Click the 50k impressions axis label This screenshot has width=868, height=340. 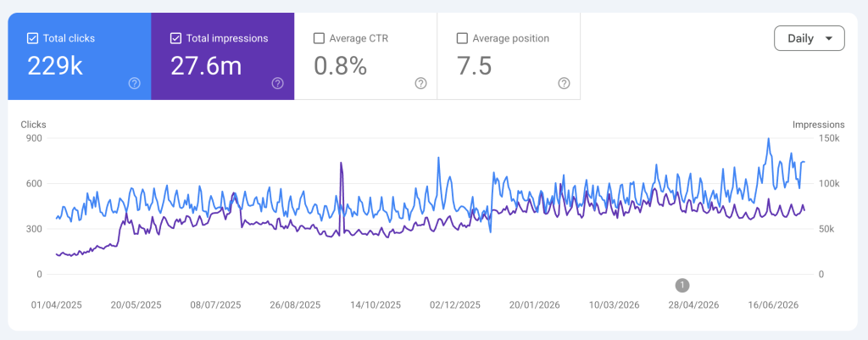(x=828, y=229)
